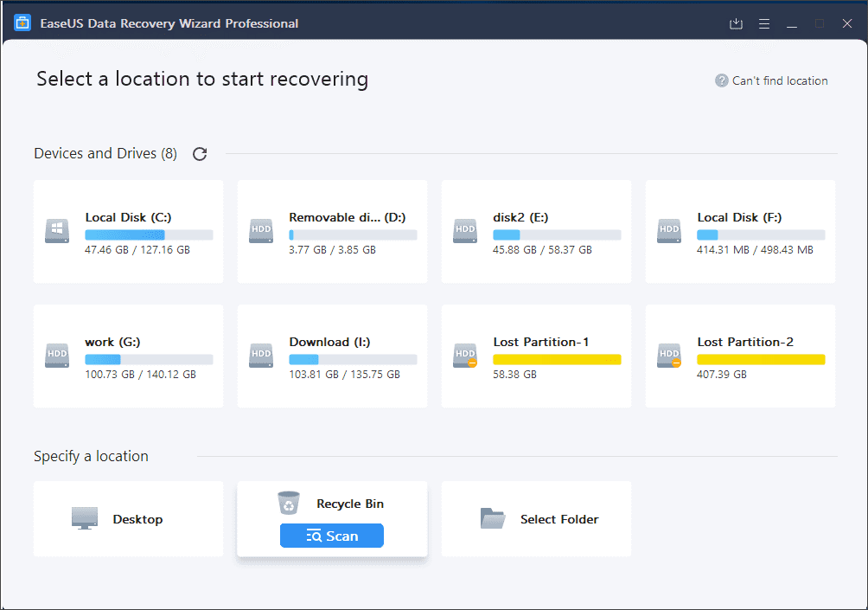Select the Local Disk (C:) Windows drive icon
Screen dimensions: 868x610
tap(57, 231)
